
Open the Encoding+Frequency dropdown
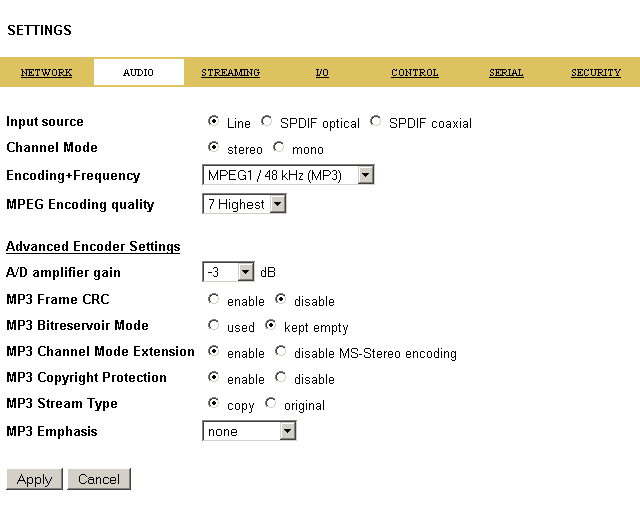tap(365, 176)
